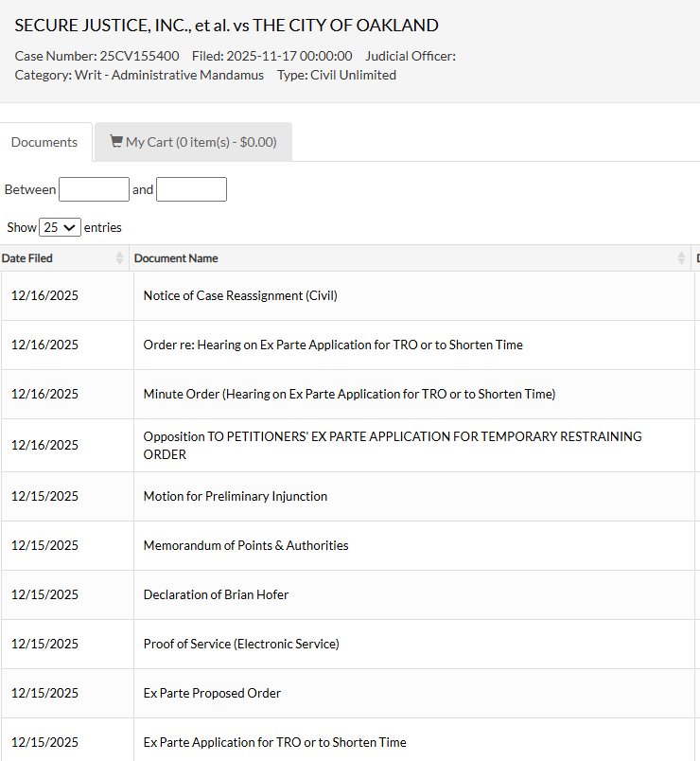Viewport: 700px width, 761px height.
Task: Click the shopping cart icon
Action: [116, 142]
